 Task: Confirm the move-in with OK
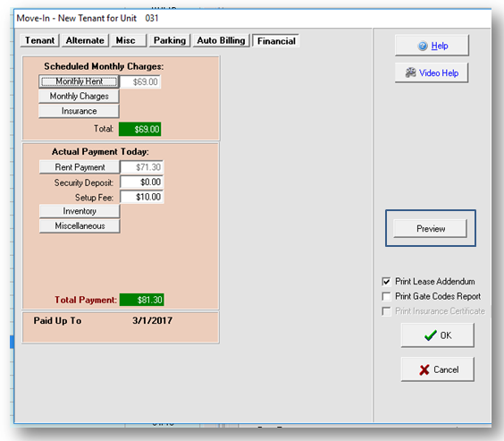[x=438, y=335]
